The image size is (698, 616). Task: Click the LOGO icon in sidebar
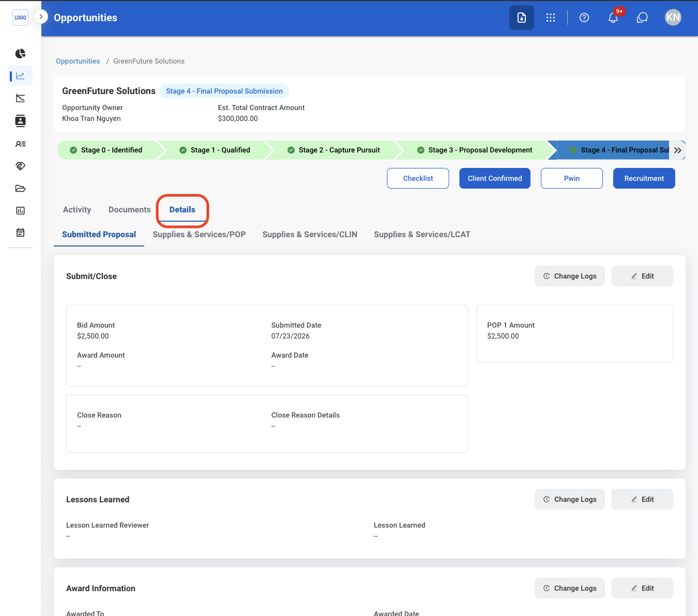tap(20, 17)
